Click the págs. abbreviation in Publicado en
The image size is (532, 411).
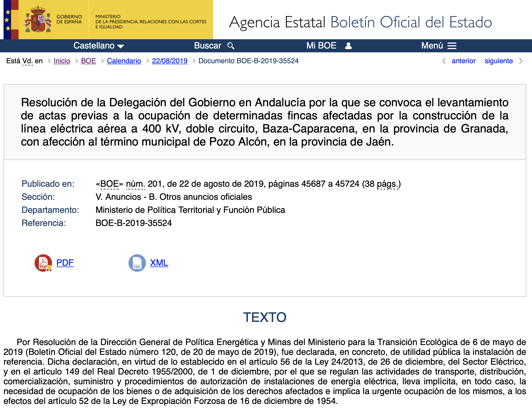click(388, 184)
